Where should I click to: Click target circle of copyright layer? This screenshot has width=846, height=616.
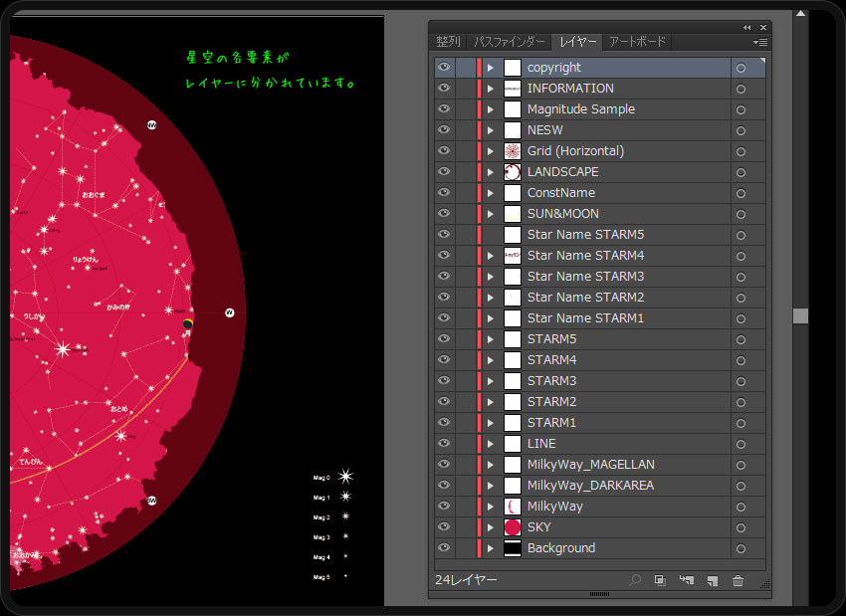click(x=740, y=68)
